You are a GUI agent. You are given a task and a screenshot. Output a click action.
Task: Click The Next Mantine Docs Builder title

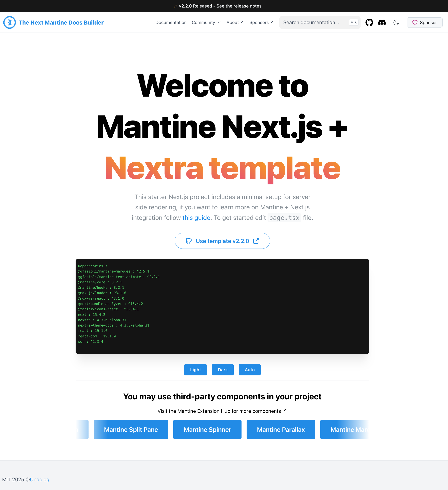pos(61,23)
